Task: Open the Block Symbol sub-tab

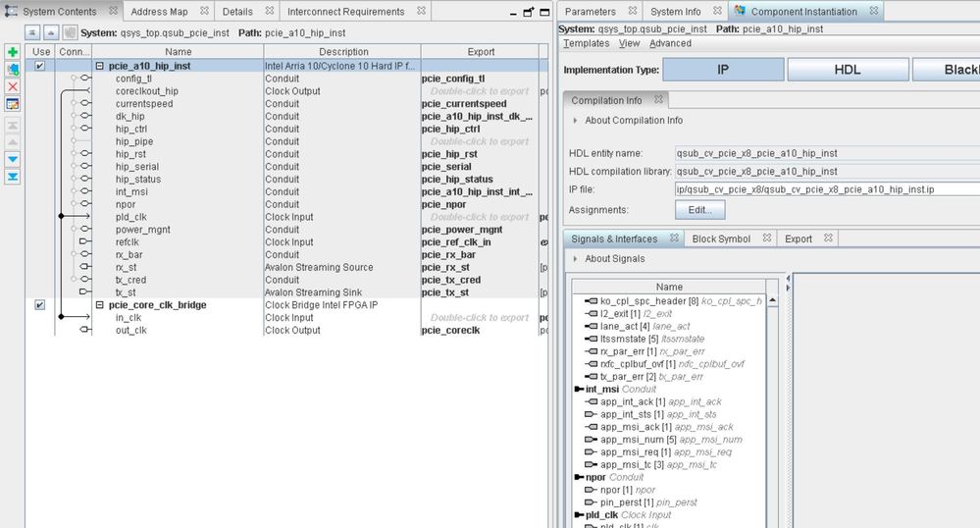Action: click(721, 238)
